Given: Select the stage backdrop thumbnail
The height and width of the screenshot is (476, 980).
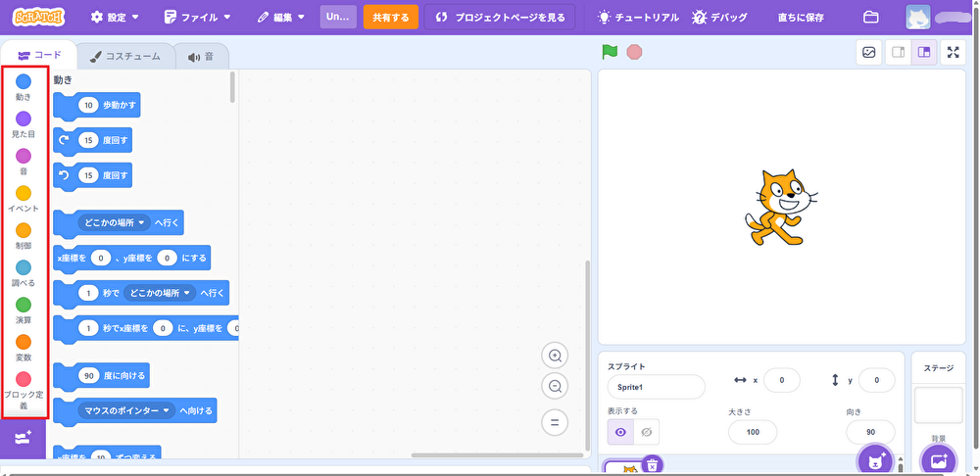Looking at the screenshot, I should [939, 405].
